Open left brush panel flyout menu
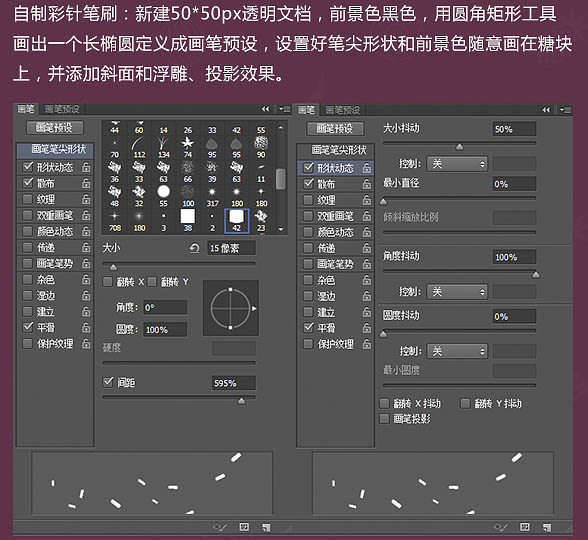 284,109
